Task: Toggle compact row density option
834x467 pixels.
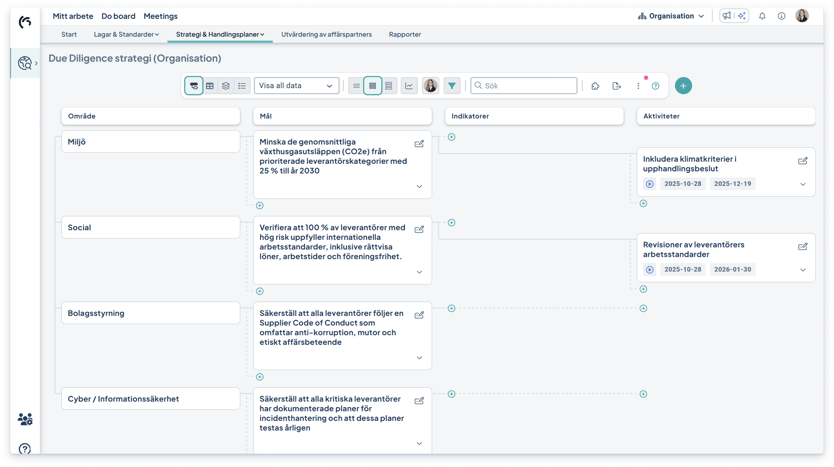Action: [356, 86]
